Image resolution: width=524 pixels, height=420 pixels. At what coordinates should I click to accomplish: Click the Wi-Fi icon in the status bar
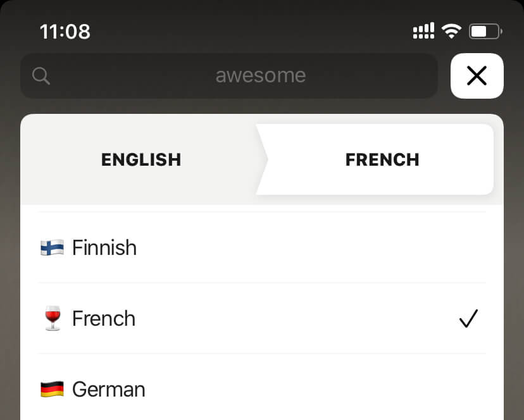click(x=451, y=29)
